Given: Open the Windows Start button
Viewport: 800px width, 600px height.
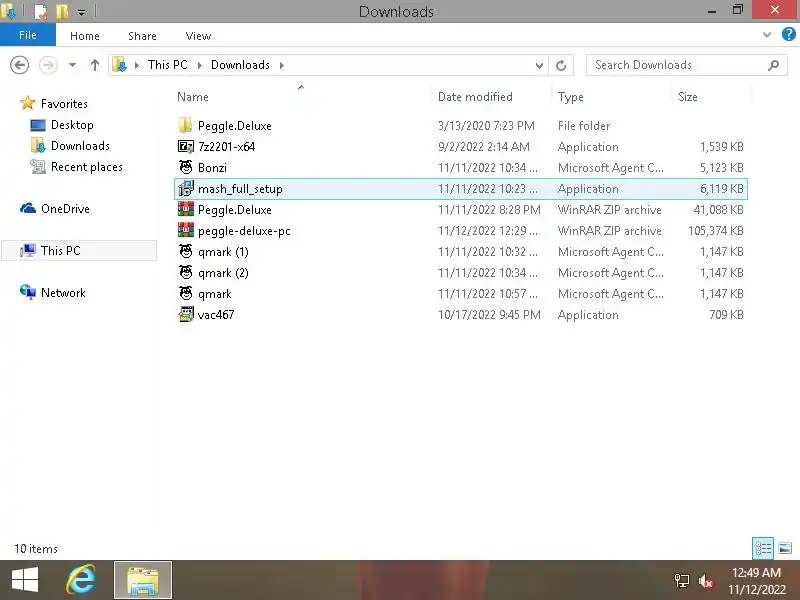Looking at the screenshot, I should pos(24,580).
